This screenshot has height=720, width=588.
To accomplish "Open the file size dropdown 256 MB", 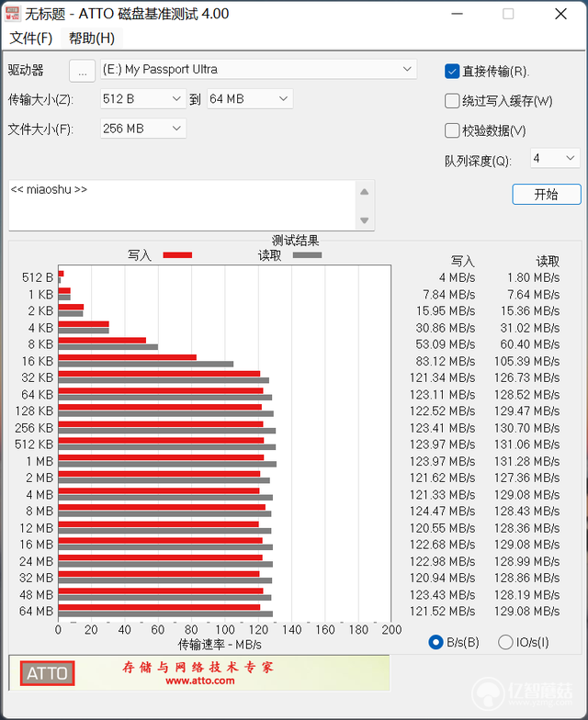I will click(143, 129).
